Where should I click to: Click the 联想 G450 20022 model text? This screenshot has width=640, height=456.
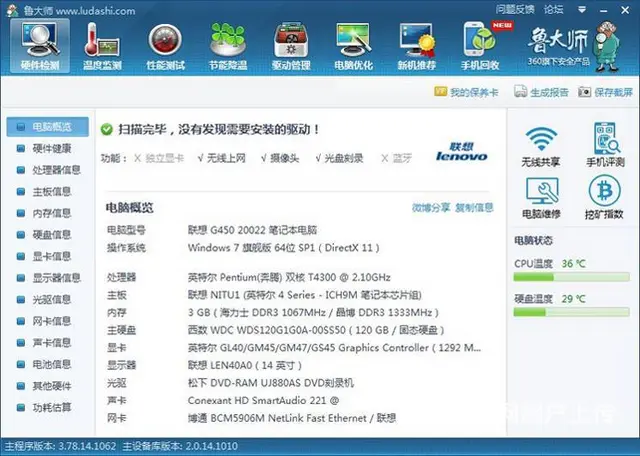252,230
